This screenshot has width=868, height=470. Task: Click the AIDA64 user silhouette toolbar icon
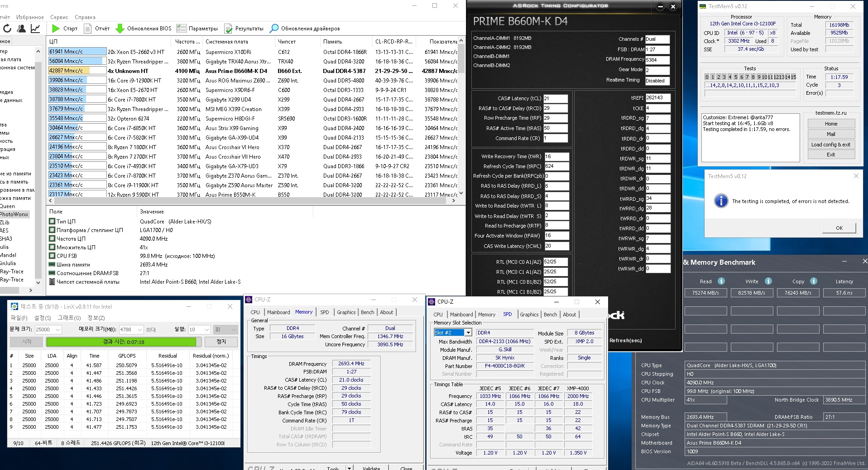click(x=21, y=29)
